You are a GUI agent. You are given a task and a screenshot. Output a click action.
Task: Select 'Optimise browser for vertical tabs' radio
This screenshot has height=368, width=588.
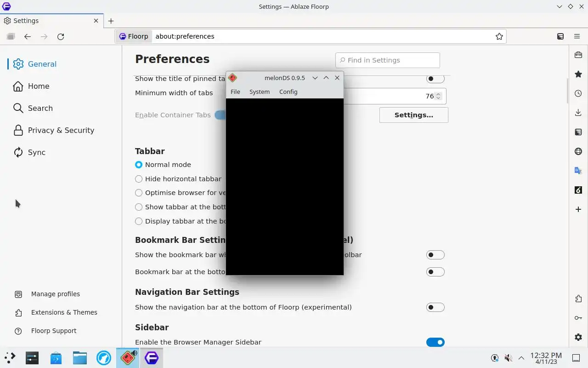point(139,193)
